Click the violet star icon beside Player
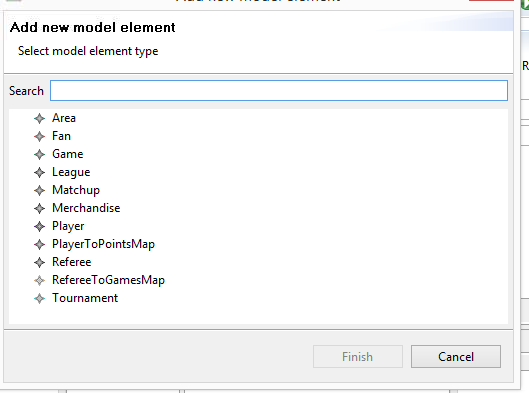529x393 pixels. coord(39,226)
